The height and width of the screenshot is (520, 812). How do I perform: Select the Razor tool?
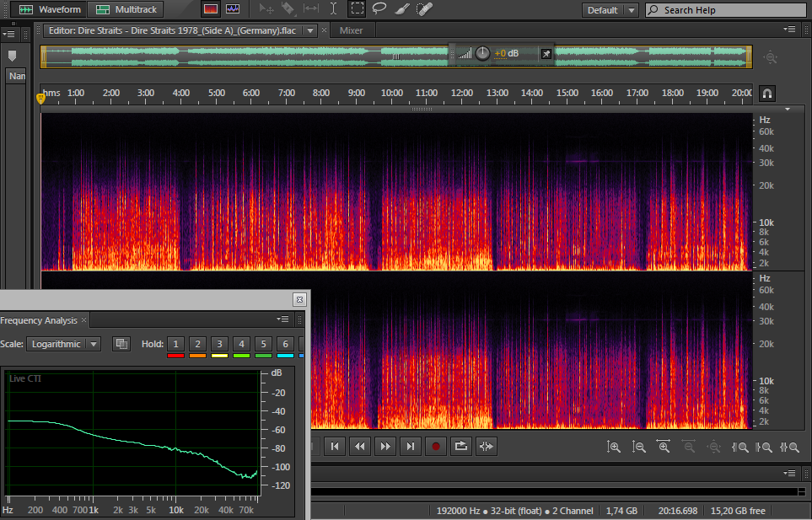[288, 8]
